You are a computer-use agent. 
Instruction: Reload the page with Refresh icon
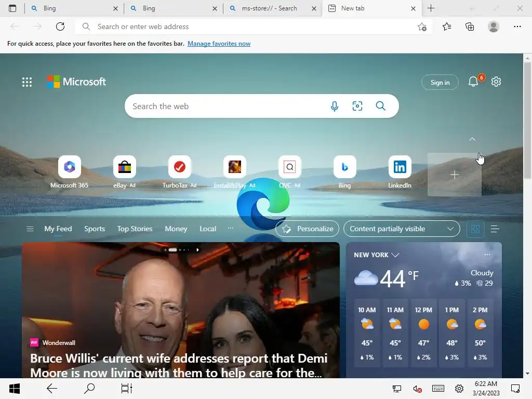pyautogui.click(x=60, y=26)
